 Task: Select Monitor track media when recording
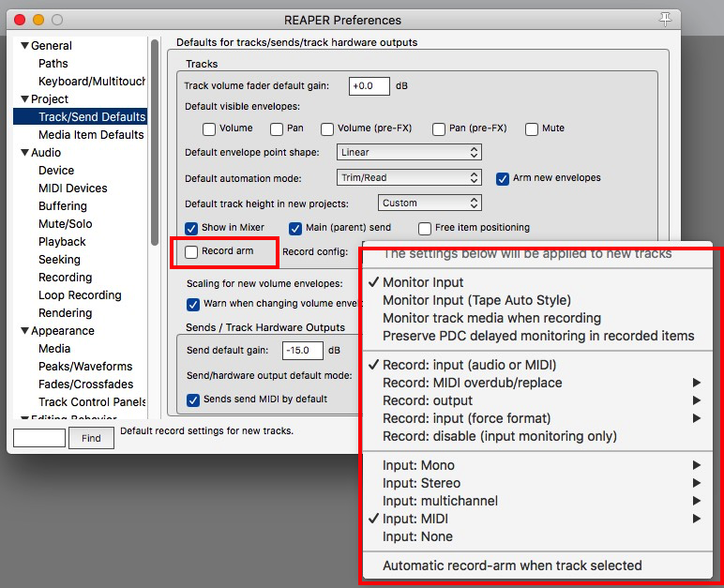[538, 318]
